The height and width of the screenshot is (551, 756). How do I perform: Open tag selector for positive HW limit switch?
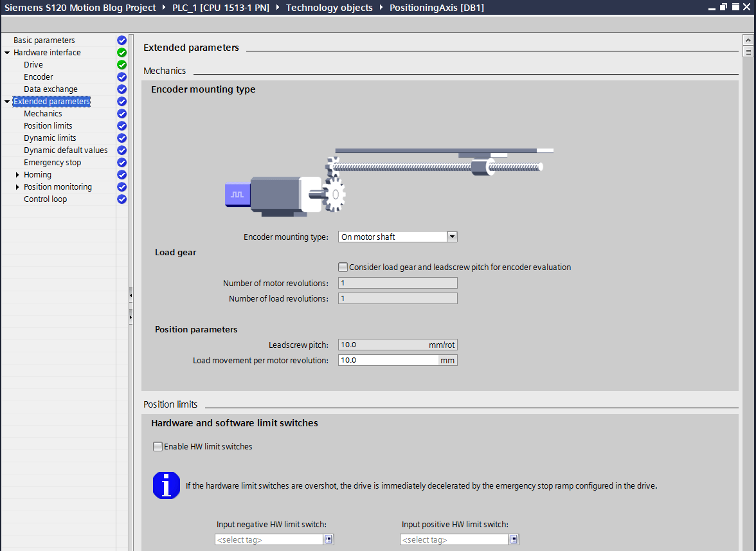514,539
